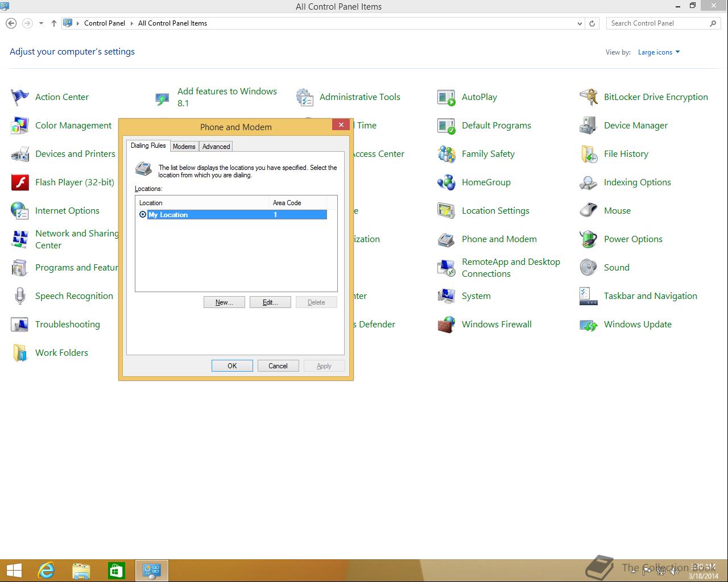Click the Back navigation arrow
Screen dimensions: 728x582
[x=11, y=23]
